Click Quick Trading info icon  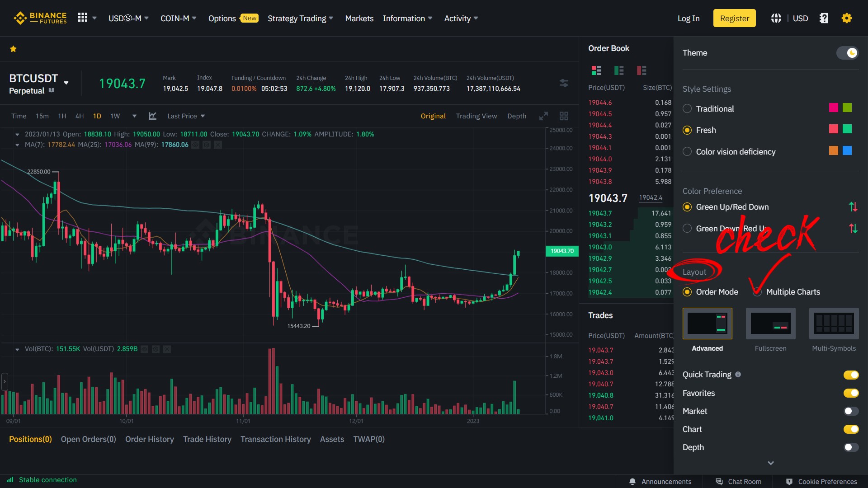pos(738,375)
